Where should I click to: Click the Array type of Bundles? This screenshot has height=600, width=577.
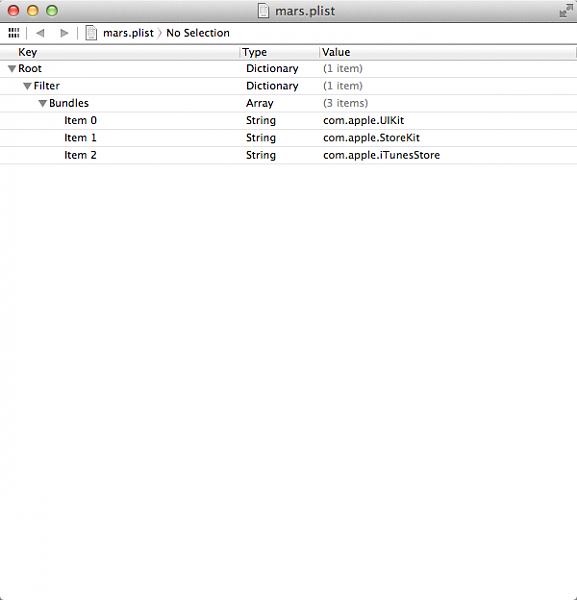point(259,103)
